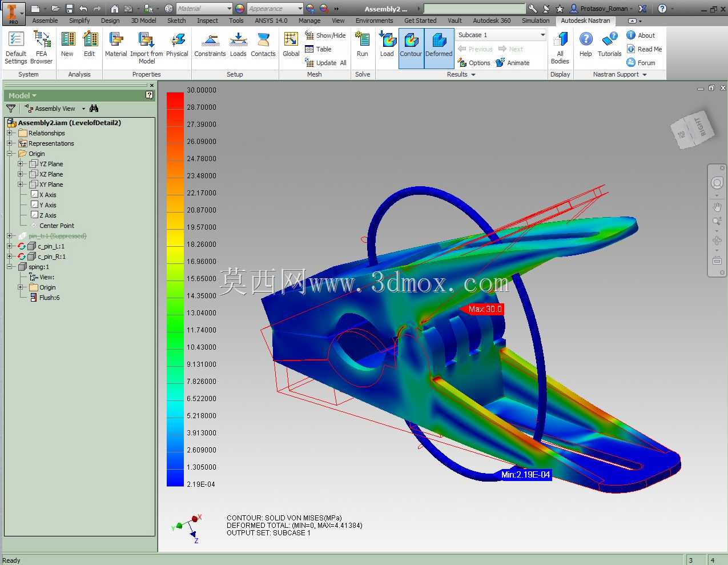This screenshot has height=565, width=728.
Task: Click the Protasov_Roman user account
Action: (x=601, y=9)
